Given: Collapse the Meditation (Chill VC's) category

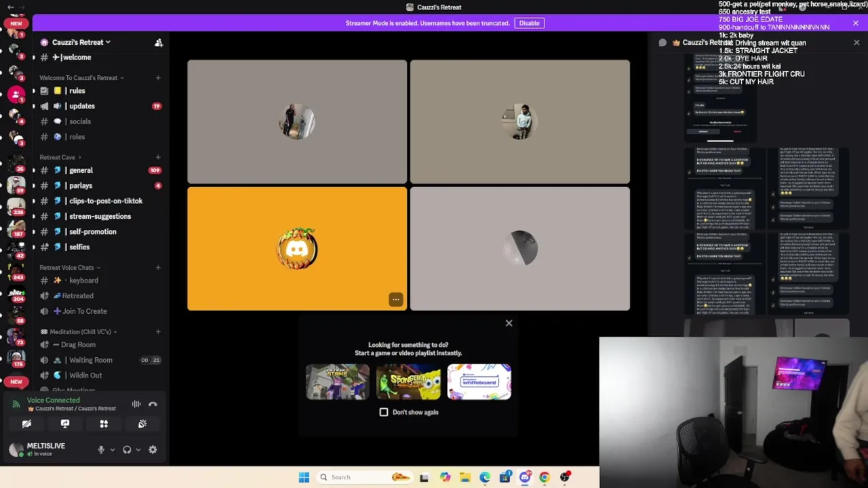Looking at the screenshot, I should pos(79,332).
